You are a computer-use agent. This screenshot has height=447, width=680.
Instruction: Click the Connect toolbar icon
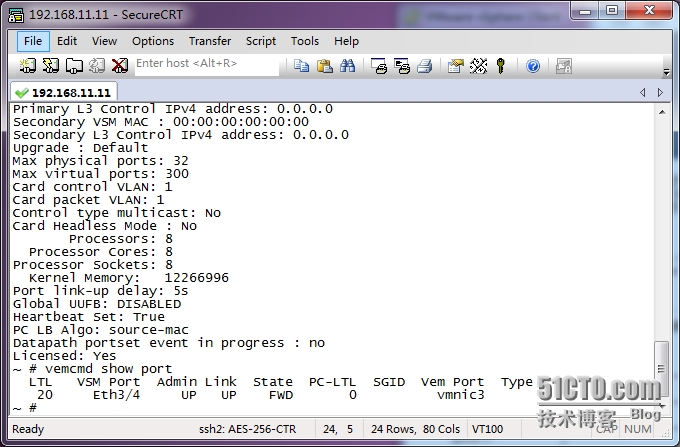click(x=28, y=66)
